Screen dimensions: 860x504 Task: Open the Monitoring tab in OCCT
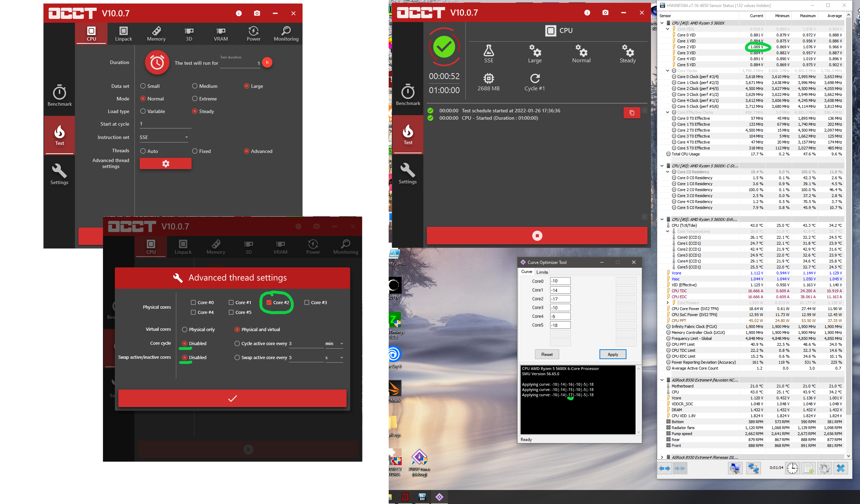click(286, 34)
